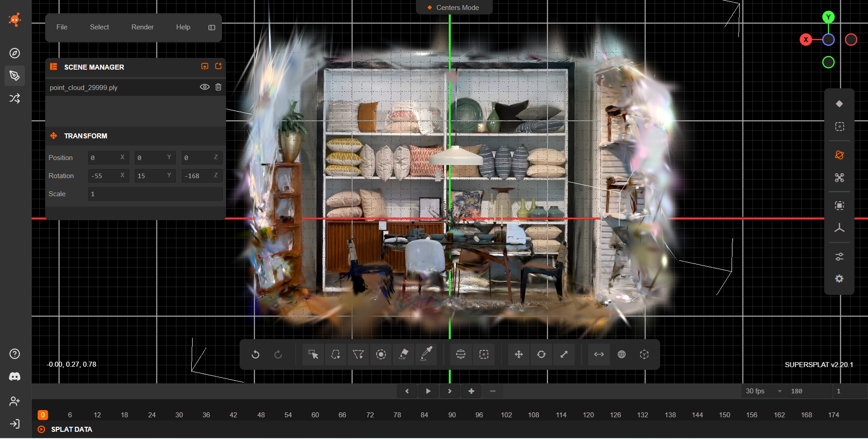Image resolution: width=868 pixels, height=439 pixels.
Task: Click the Undo arrow
Action: pyautogui.click(x=255, y=354)
